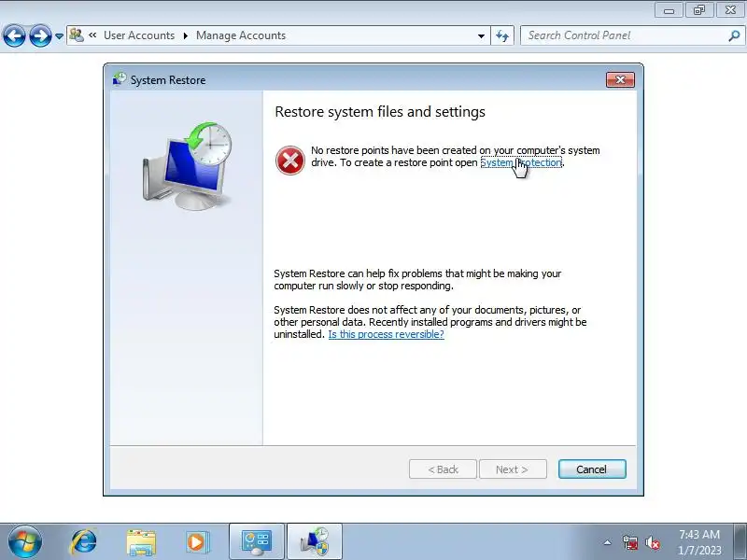Launch Internet Explorer from taskbar
The image size is (747, 560).
pos(84,542)
